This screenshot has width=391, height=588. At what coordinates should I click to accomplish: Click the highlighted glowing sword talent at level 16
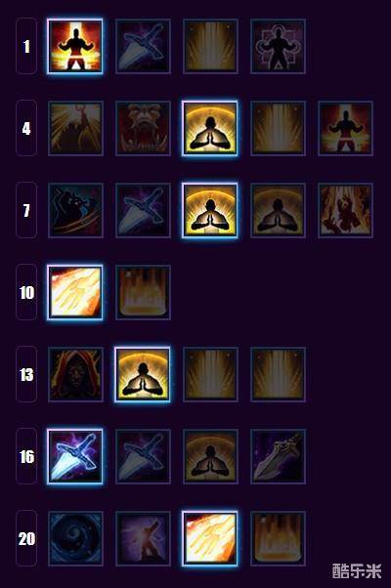pos(75,456)
